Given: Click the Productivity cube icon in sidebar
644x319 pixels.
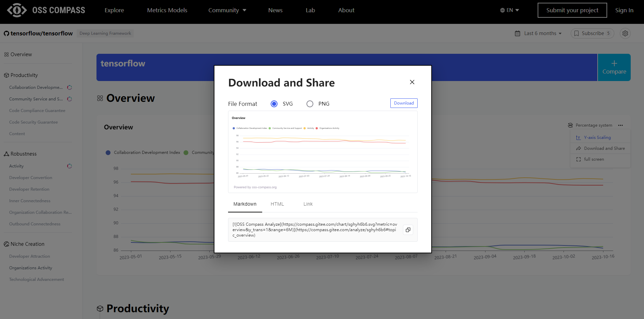Looking at the screenshot, I should (x=6, y=75).
